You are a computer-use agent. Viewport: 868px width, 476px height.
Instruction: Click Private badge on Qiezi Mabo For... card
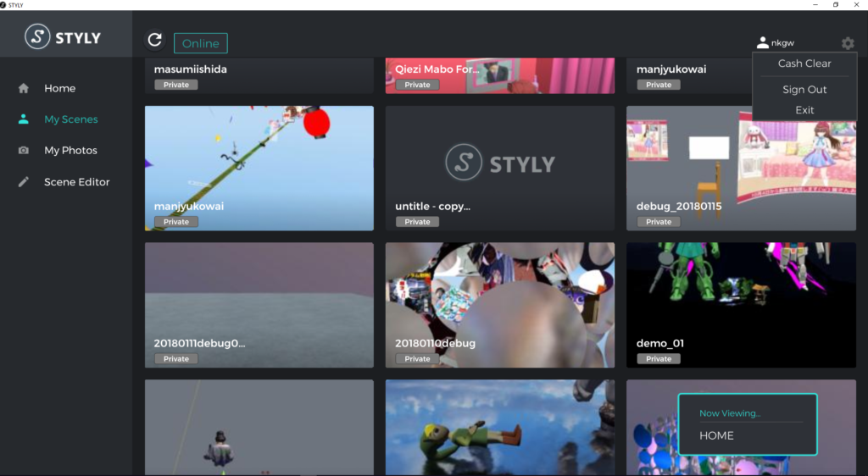pos(417,85)
